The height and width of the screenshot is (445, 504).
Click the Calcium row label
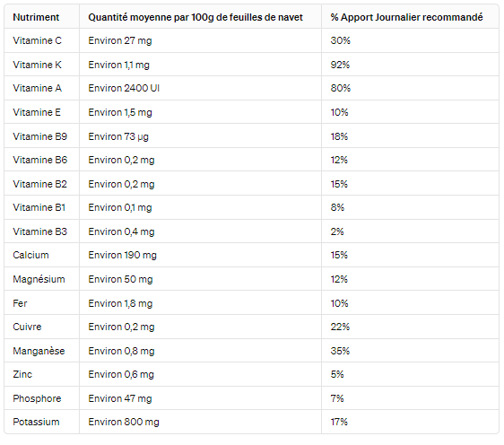[x=30, y=255]
